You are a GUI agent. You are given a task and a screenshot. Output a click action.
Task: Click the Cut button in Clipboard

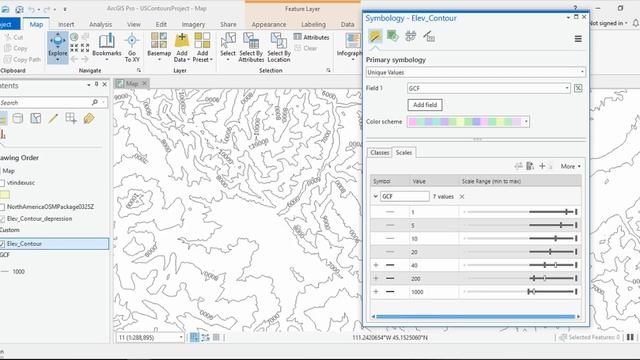(14, 37)
